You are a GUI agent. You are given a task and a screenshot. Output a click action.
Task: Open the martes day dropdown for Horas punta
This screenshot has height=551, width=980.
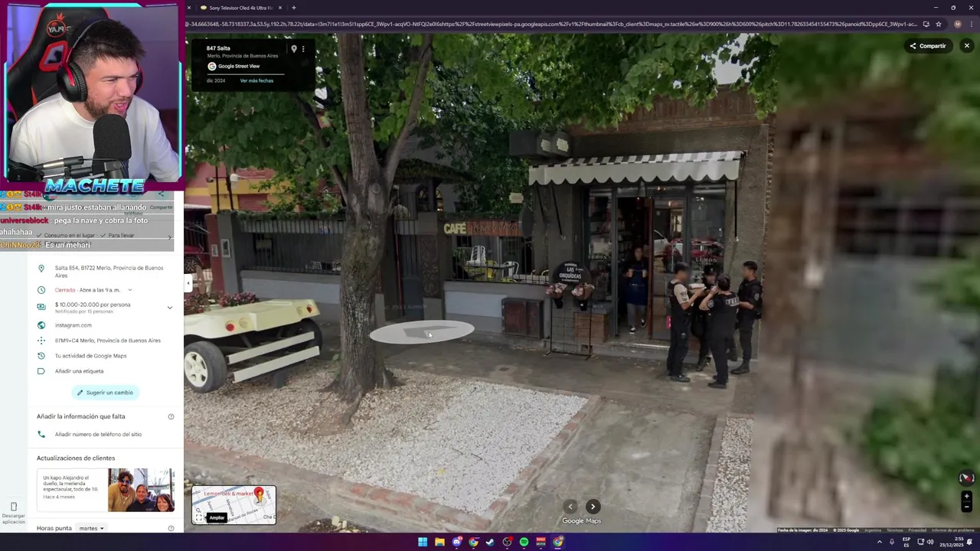[91, 528]
